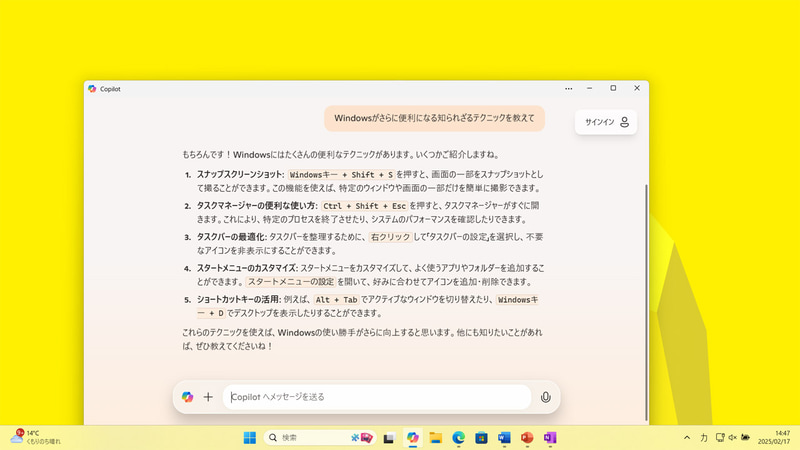Open the clock showing 14:47 2025/02/17

(773, 437)
